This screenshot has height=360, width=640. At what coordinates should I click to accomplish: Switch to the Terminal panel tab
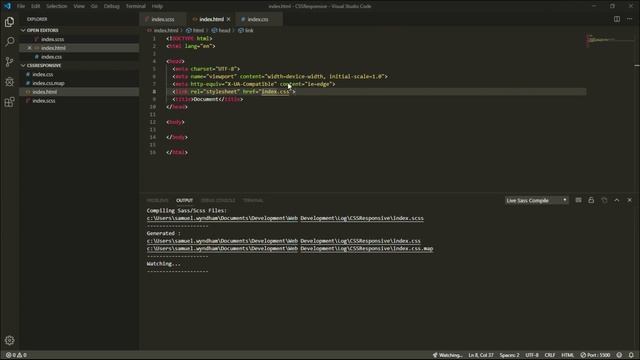[x=253, y=200]
